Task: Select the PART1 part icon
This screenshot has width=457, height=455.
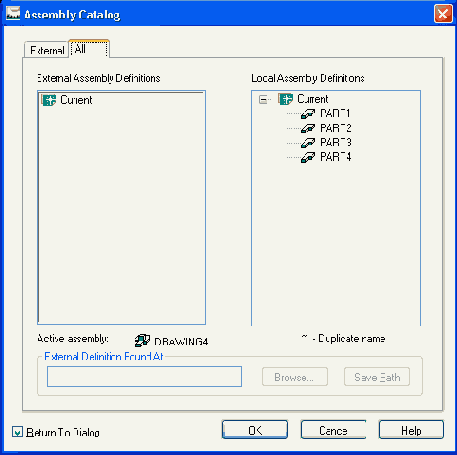Action: tap(308, 114)
